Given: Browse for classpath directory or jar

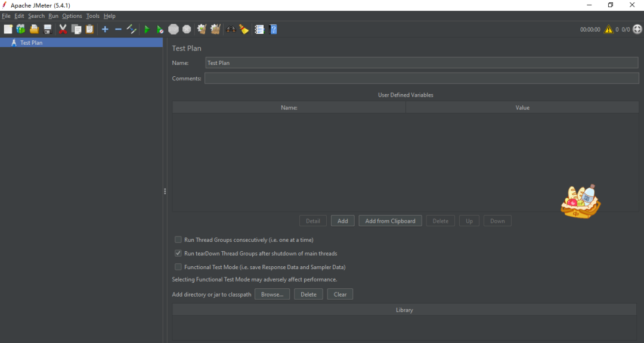Looking at the screenshot, I should click(x=272, y=294).
